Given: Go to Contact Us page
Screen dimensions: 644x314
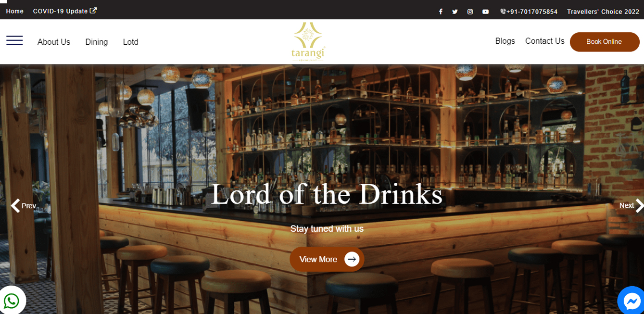Looking at the screenshot, I should click(x=545, y=41).
